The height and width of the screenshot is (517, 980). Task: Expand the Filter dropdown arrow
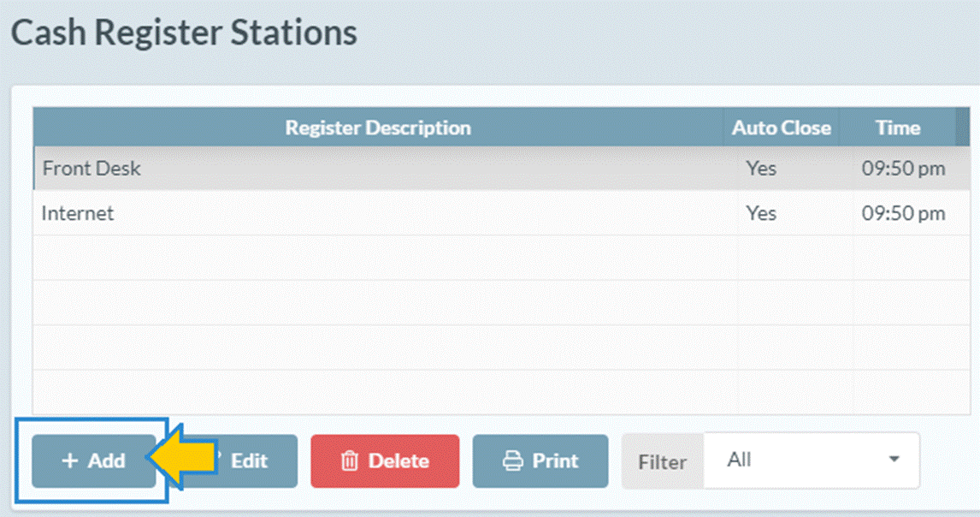pos(894,461)
